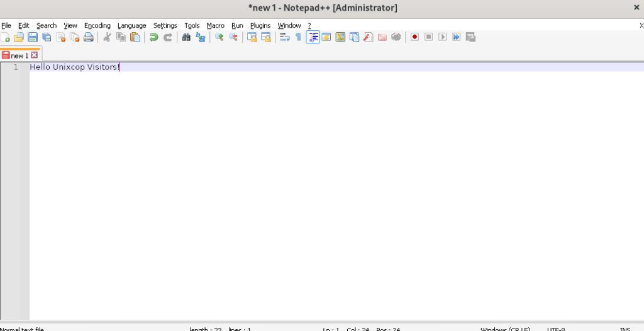Click the Save All icon
This screenshot has height=331, width=644.
47,37
